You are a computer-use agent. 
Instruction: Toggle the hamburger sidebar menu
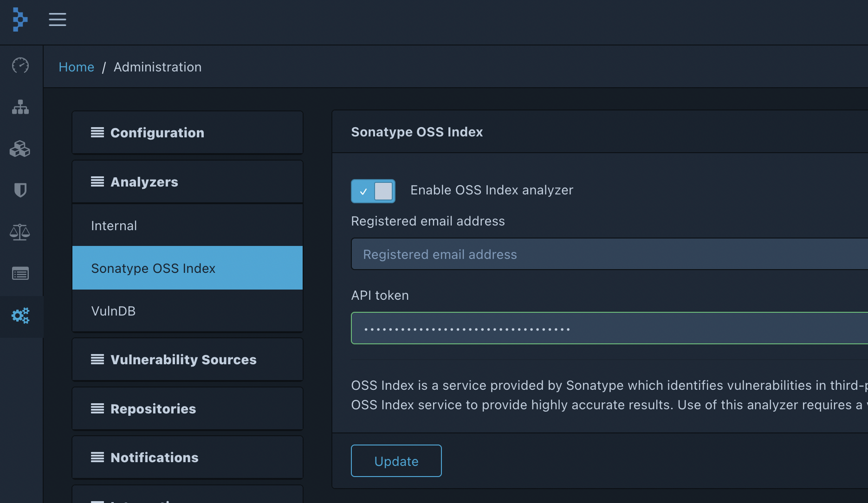(58, 19)
